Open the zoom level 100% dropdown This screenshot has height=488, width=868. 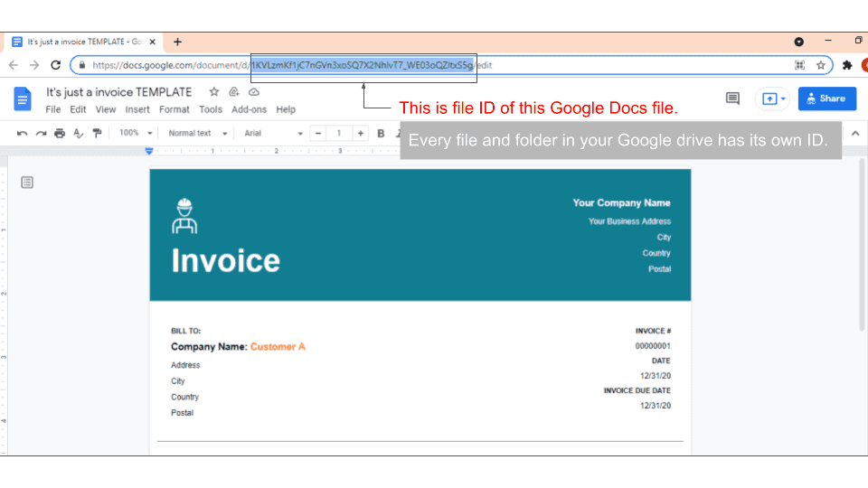pyautogui.click(x=135, y=134)
